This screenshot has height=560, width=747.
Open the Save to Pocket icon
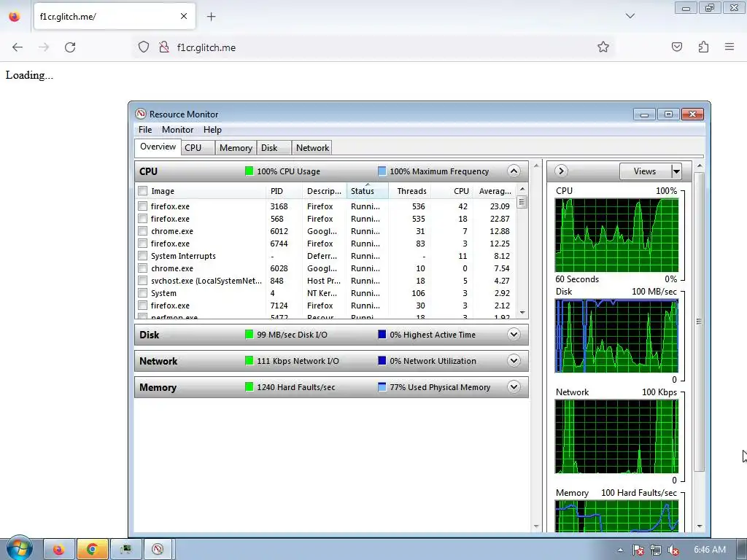[677, 47]
